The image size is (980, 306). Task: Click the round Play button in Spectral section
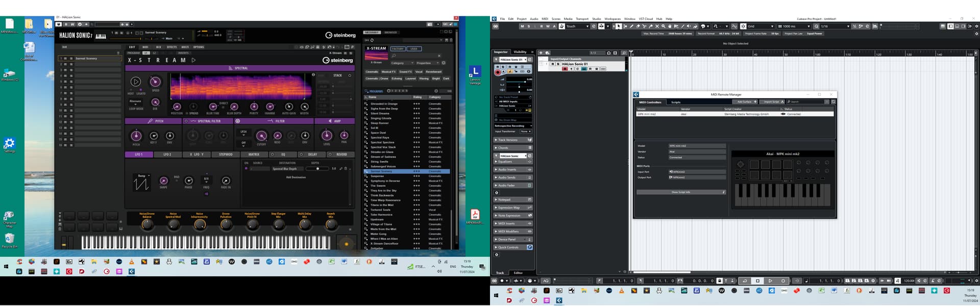click(136, 82)
